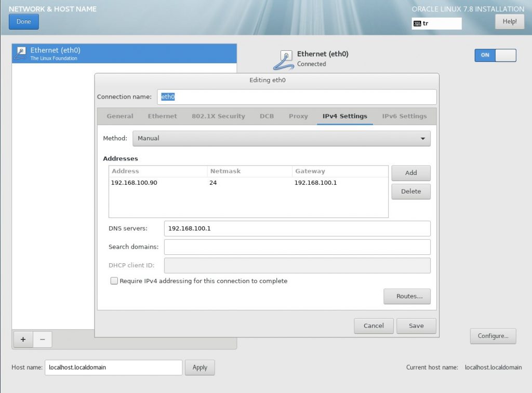Click the tr keyboard layout indicator
The image size is (532, 393).
pyautogui.click(x=436, y=23)
